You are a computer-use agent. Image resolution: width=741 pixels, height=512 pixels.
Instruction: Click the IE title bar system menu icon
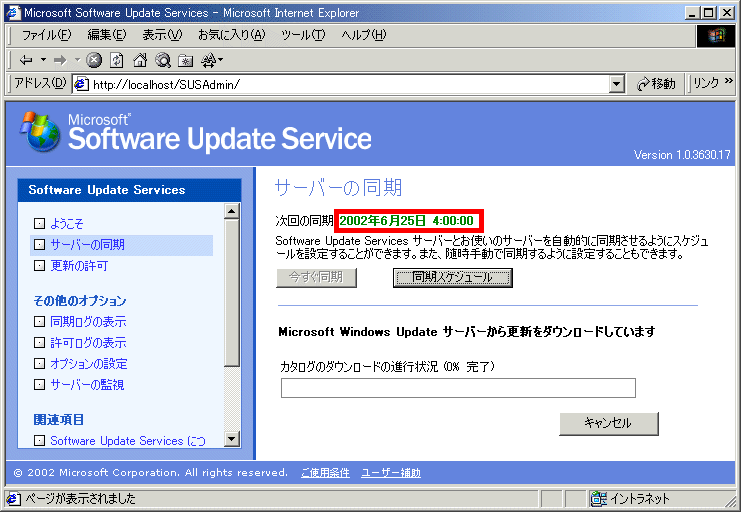tap(13, 13)
